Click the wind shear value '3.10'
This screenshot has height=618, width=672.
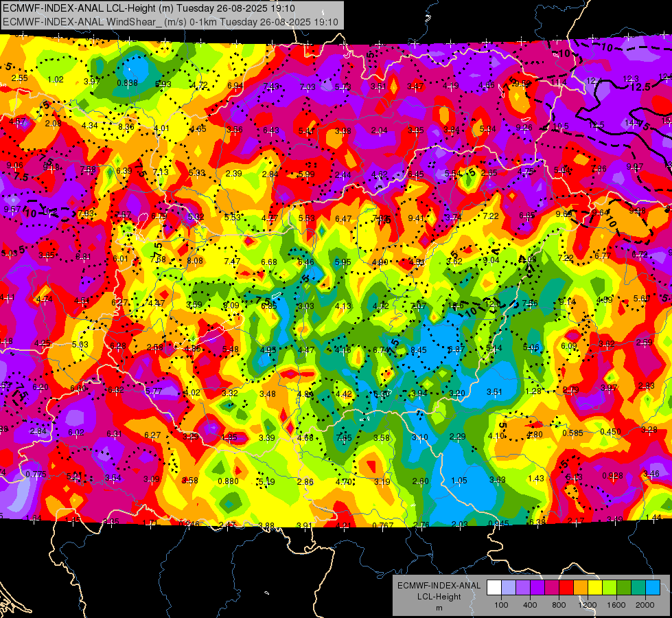[420, 437]
